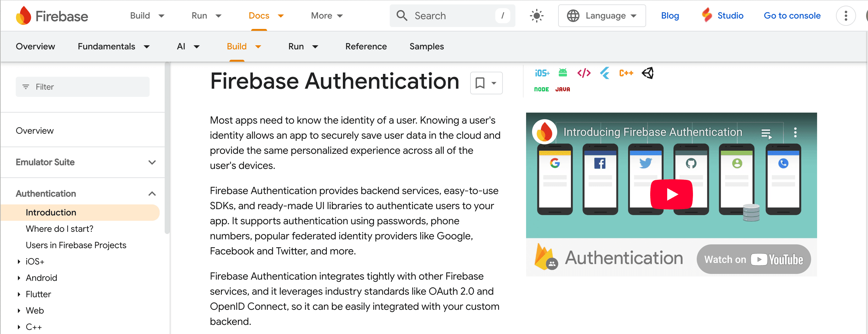The width and height of the screenshot is (868, 334).
Task: Expand the Emulator Suite section
Action: point(152,162)
